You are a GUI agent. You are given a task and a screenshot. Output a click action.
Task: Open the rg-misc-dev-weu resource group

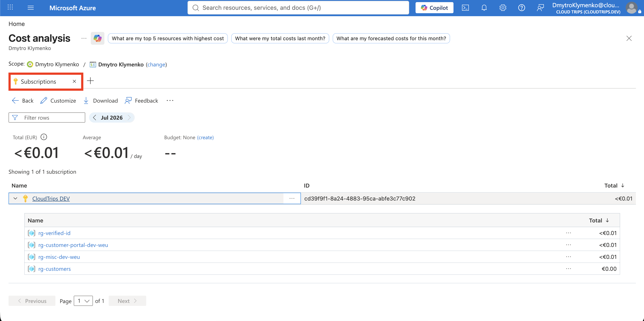[59, 257]
